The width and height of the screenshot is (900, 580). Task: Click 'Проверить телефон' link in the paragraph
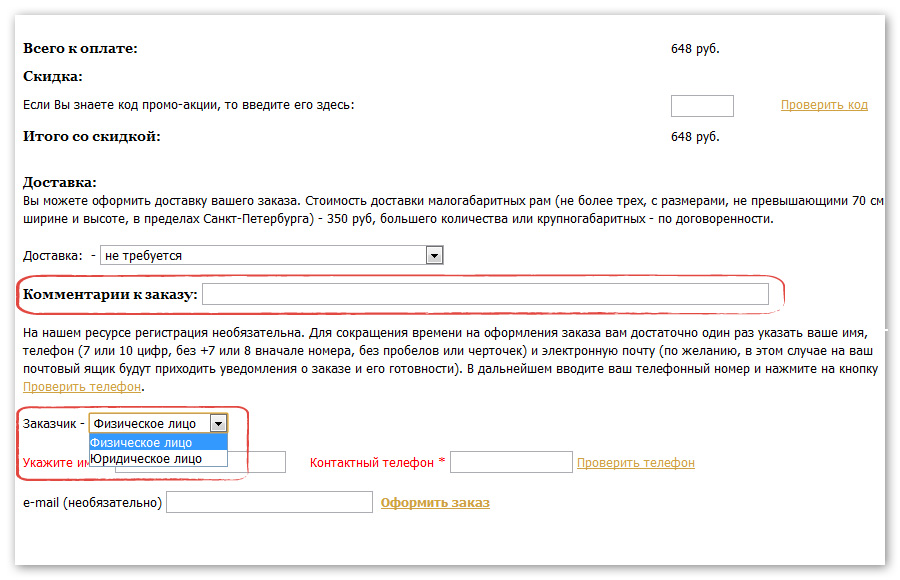tap(82, 387)
